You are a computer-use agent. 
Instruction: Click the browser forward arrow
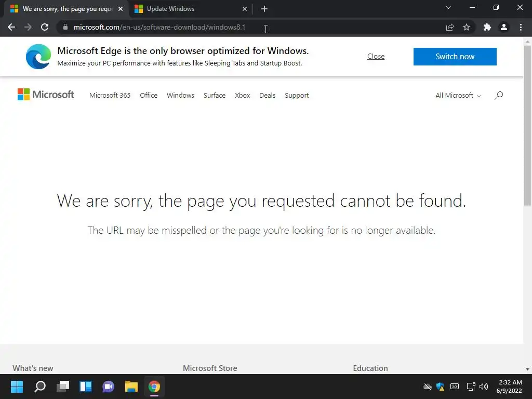click(x=28, y=27)
